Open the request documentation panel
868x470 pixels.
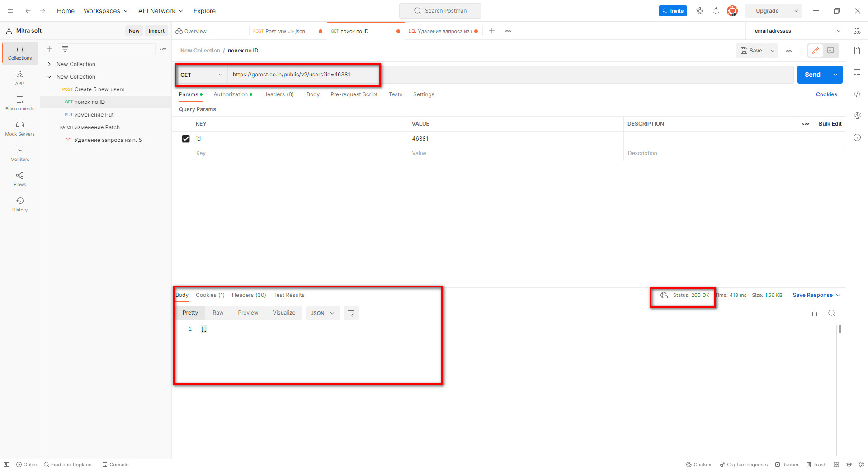[857, 51]
